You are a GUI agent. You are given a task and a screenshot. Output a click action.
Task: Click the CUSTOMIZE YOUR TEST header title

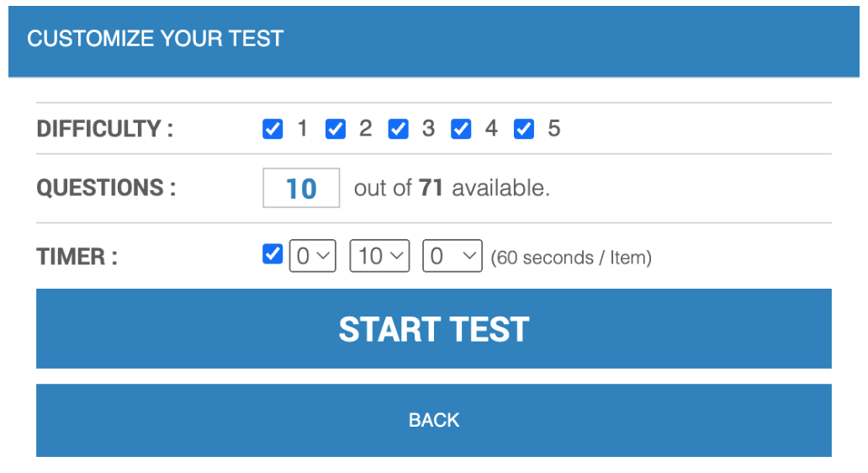pyautogui.click(x=156, y=39)
